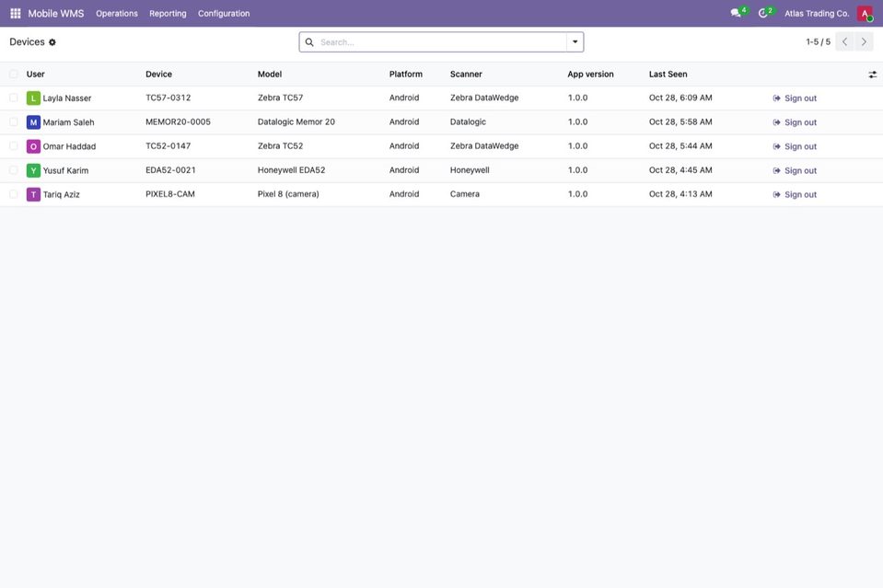Image resolution: width=883 pixels, height=588 pixels.
Task: Click Layla Nasser's green L avatar
Action: tap(33, 98)
